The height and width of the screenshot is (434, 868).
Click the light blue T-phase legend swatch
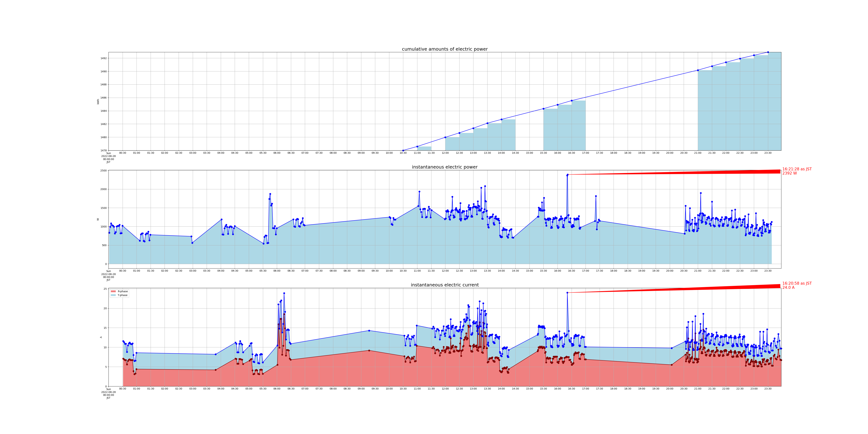[x=113, y=295]
